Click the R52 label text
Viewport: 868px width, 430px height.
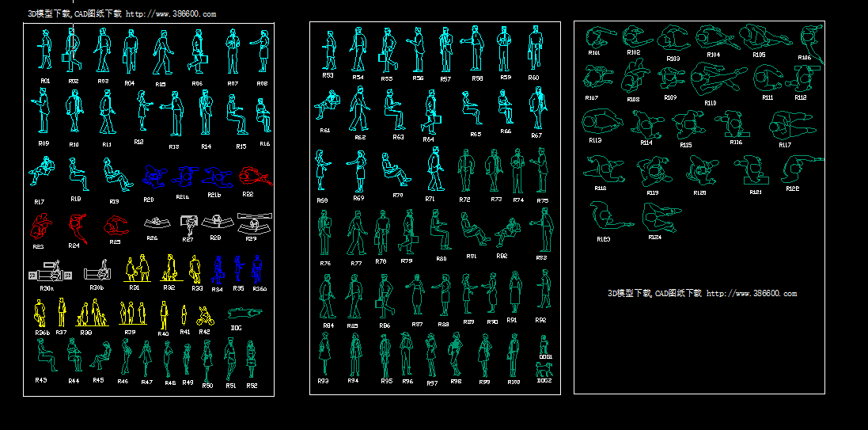pyautogui.click(x=252, y=386)
